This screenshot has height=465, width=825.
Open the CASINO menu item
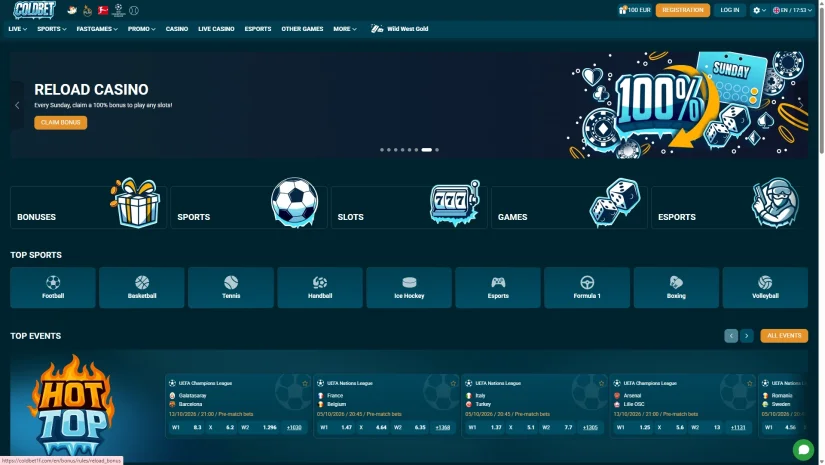click(x=177, y=29)
